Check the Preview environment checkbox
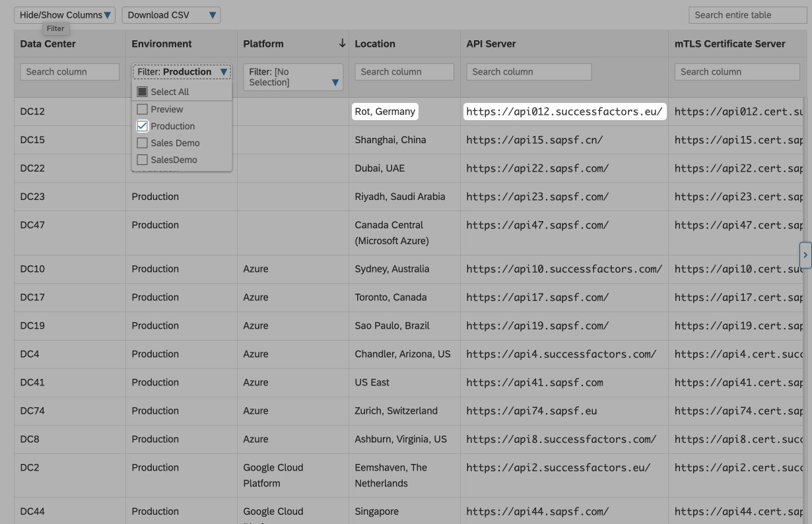The height and width of the screenshot is (524, 812). 142,110
